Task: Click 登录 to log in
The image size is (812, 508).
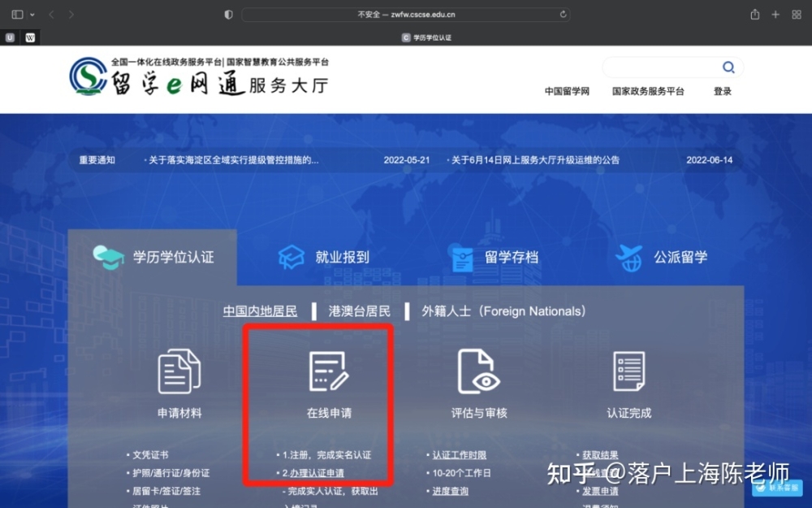Action: [x=723, y=91]
